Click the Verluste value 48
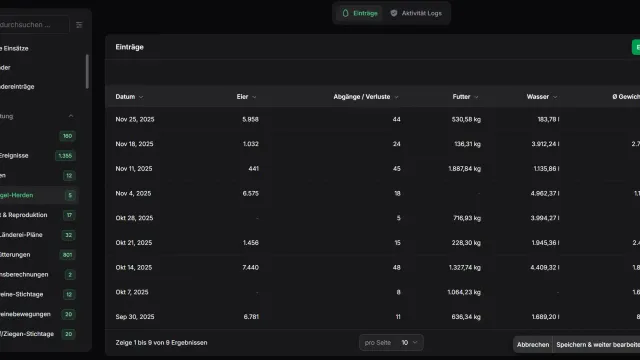 (x=396, y=267)
